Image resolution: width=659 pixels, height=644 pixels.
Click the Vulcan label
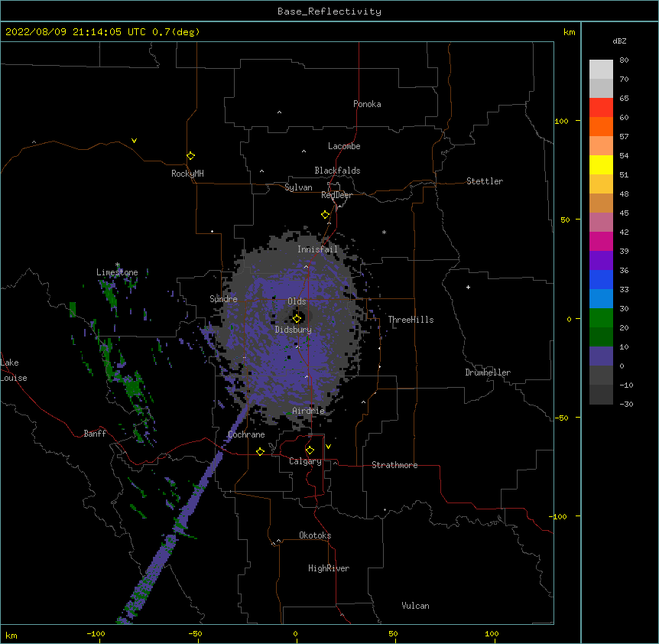coord(415,606)
